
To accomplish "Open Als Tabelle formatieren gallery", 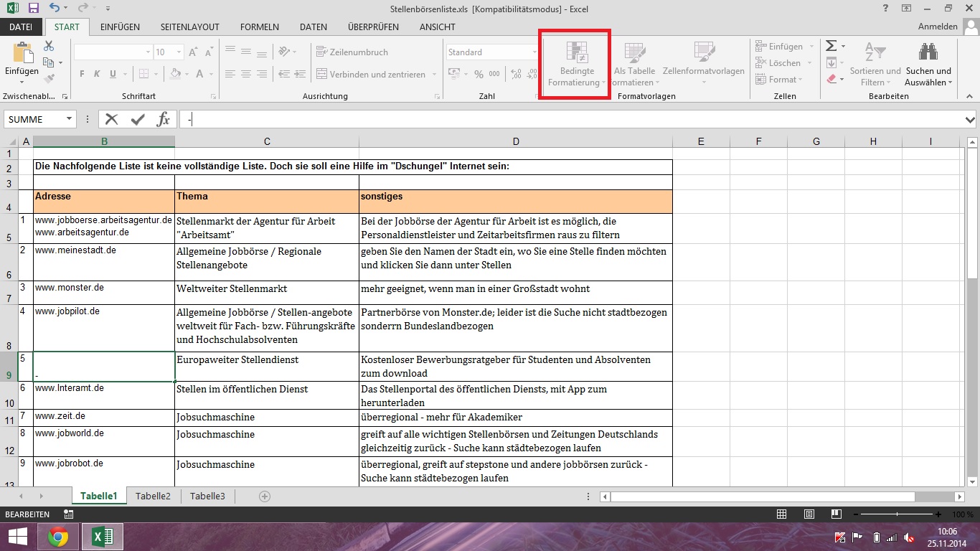I will click(635, 64).
